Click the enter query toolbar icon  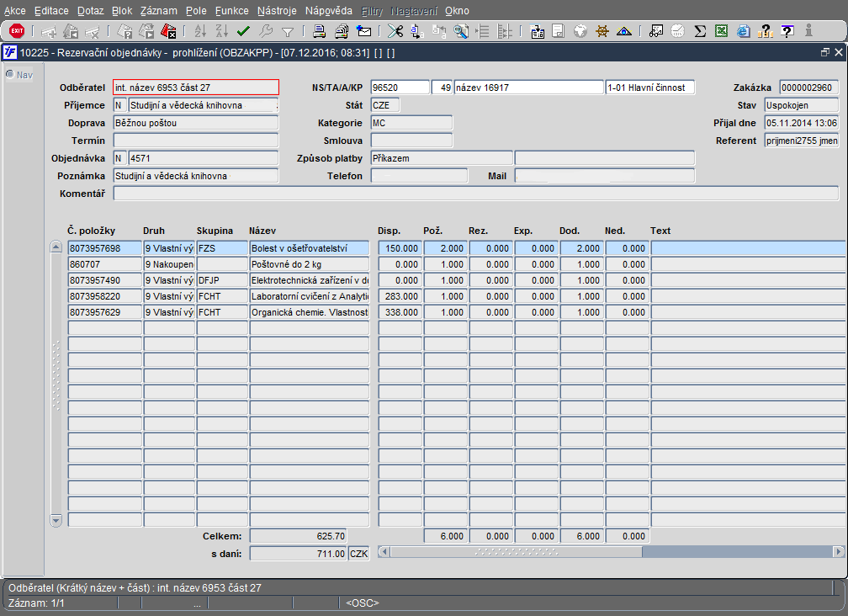(125, 31)
